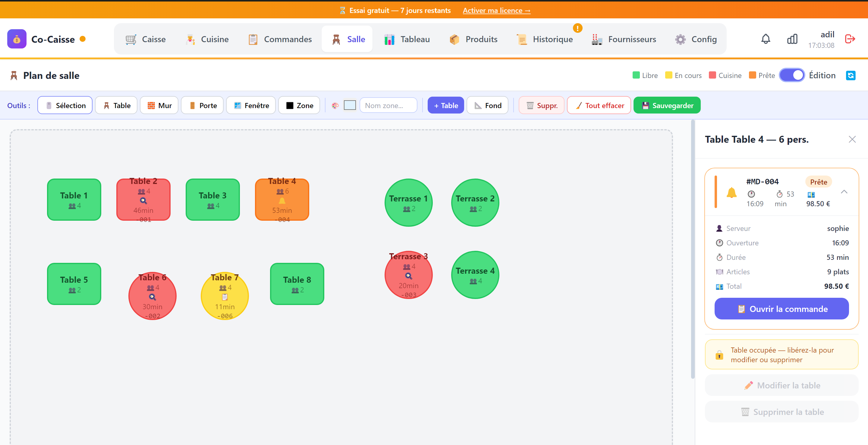Screen dimensions: 868x445
Task: Click the Nom zone input field
Action: (x=388, y=105)
